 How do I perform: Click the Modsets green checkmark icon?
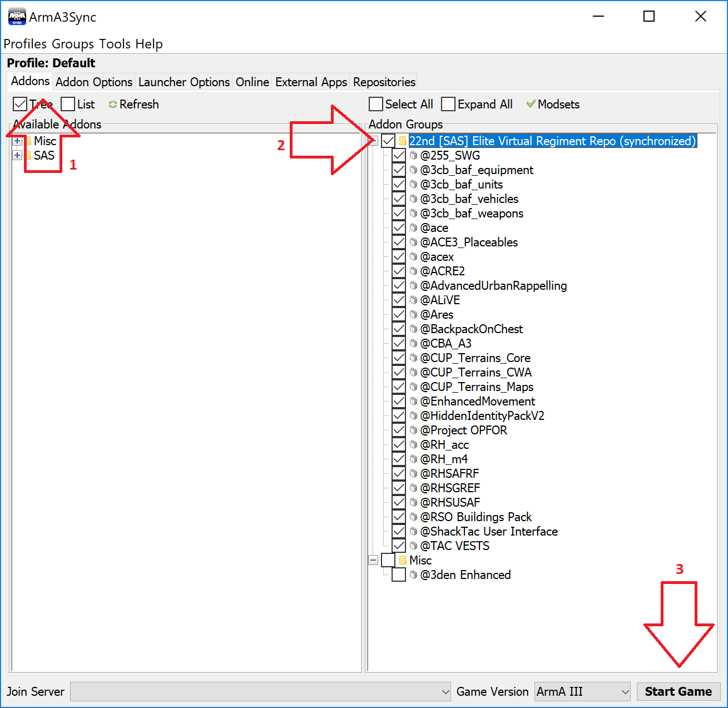[x=531, y=104]
